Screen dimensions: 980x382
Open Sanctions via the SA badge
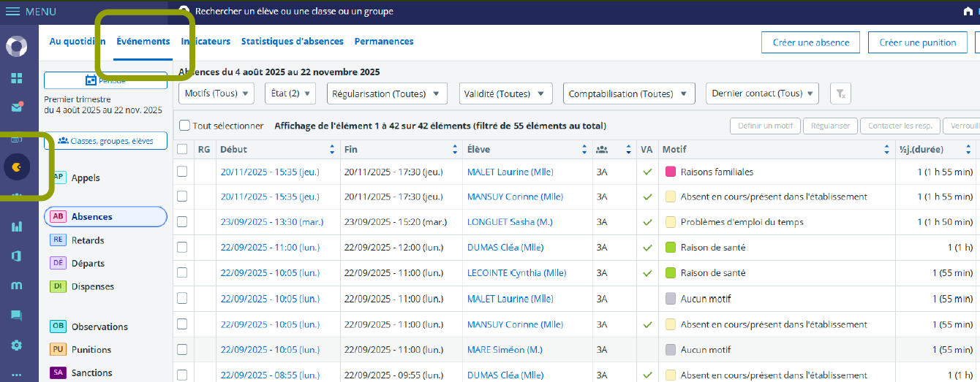coord(58,373)
